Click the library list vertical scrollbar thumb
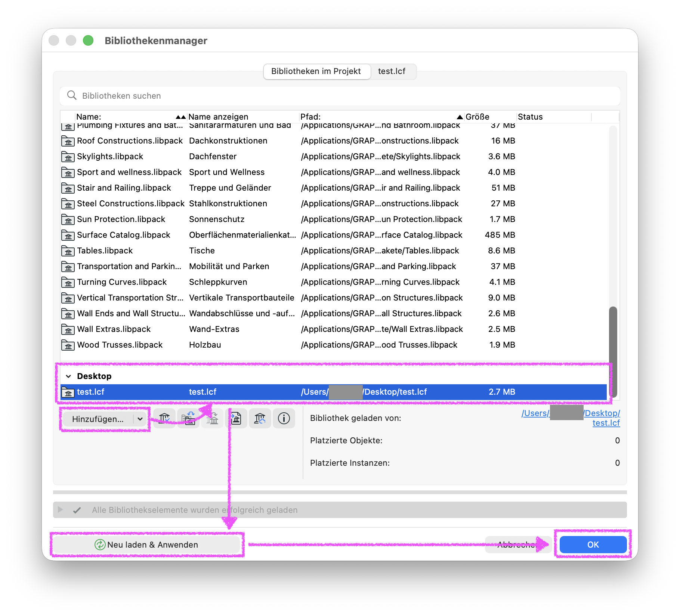680x616 pixels. (613, 351)
